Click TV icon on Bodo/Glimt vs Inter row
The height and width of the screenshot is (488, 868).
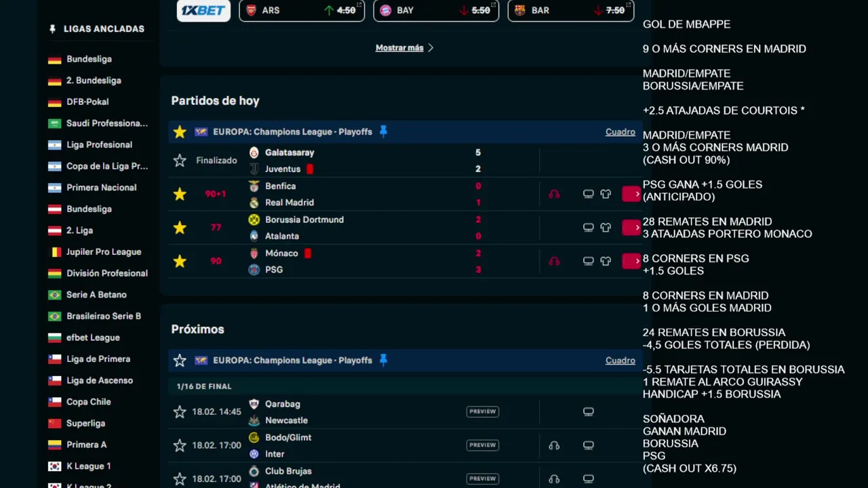click(589, 445)
